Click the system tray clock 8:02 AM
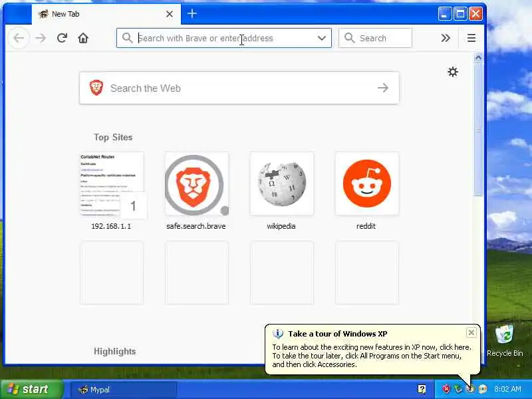532x399 pixels. tap(507, 389)
